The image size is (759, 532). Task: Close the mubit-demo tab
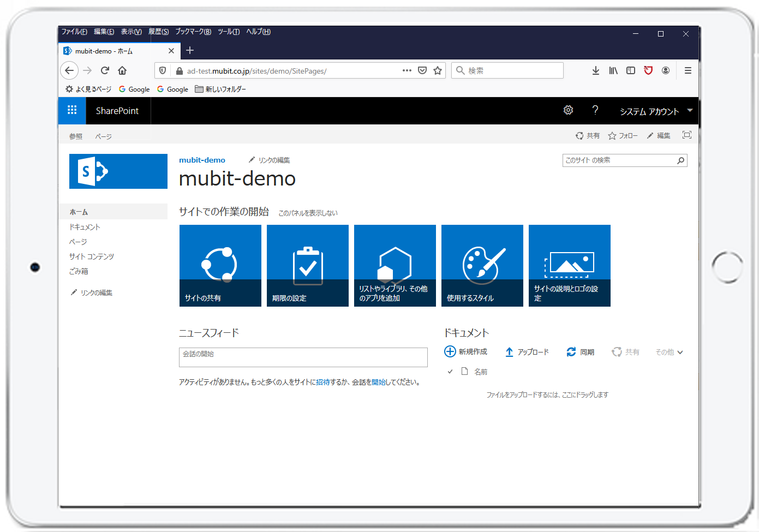click(x=171, y=51)
